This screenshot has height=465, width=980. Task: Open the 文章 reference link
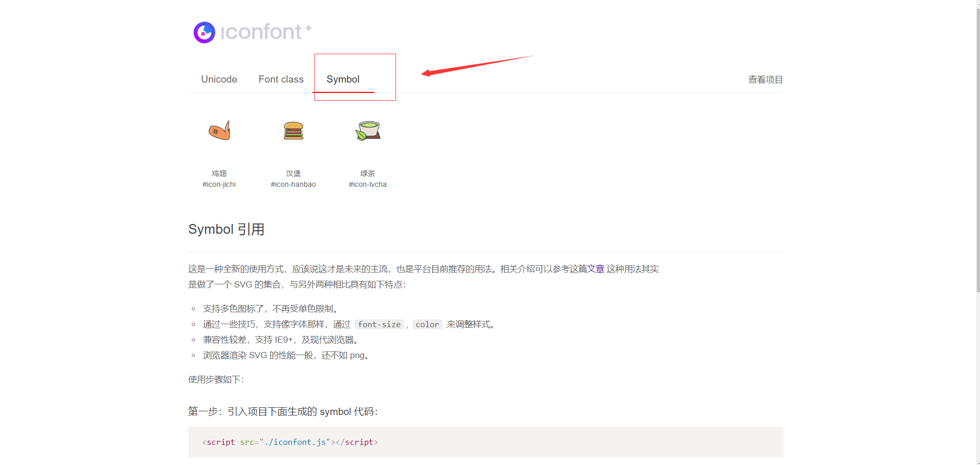coord(595,269)
